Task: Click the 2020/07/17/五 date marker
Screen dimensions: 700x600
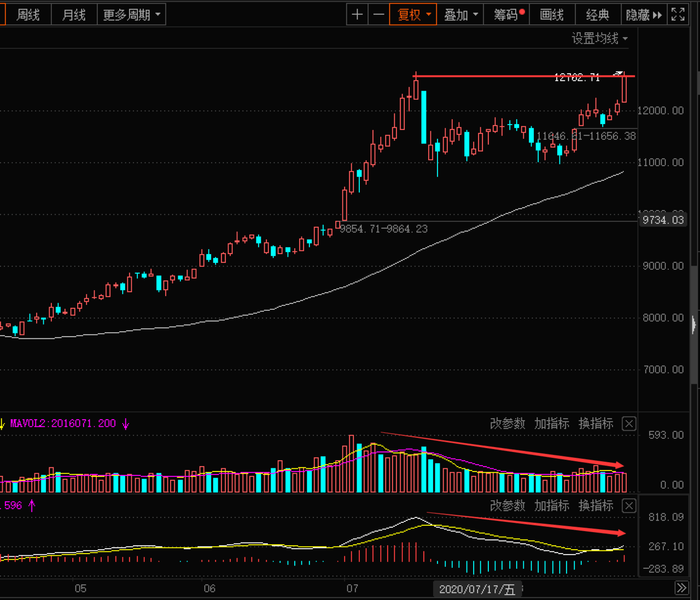Action: 477,589
